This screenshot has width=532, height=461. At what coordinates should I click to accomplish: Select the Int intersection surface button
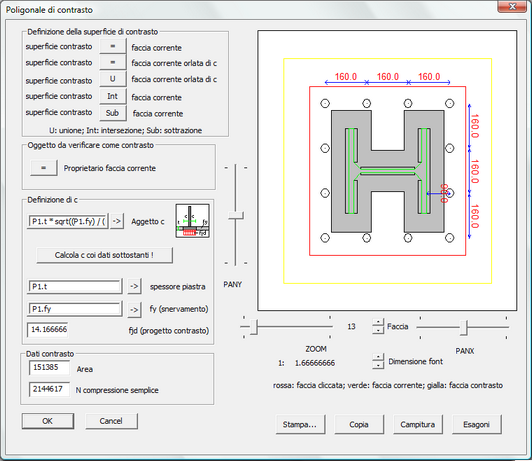113,96
